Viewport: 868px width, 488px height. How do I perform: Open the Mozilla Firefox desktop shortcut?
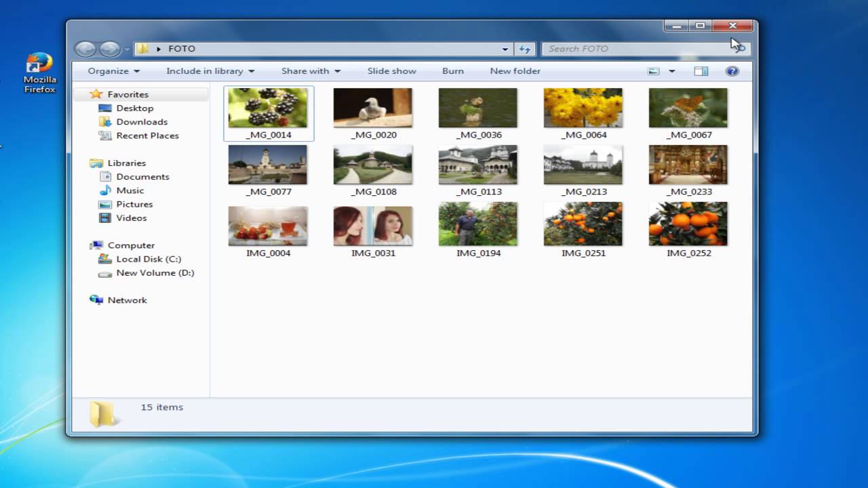(39, 73)
